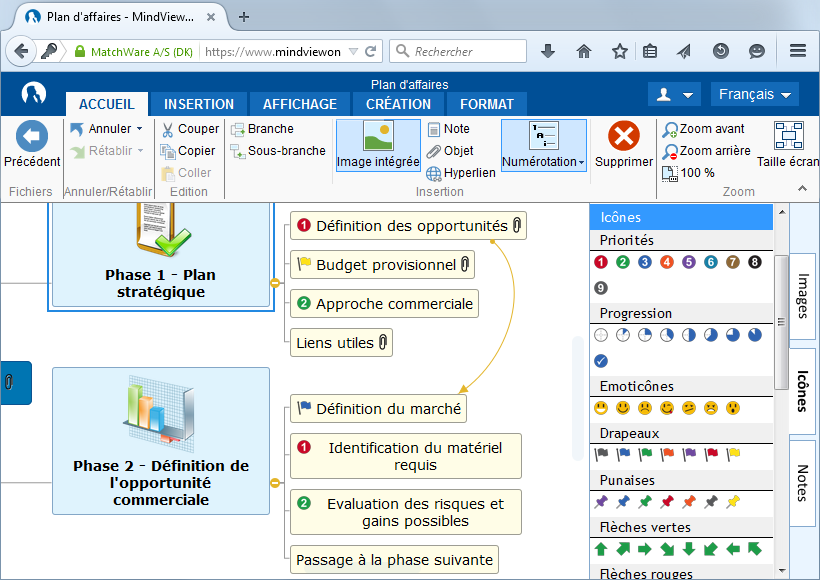This screenshot has width=820, height=580.
Task: Click the icon panel scroll down arrow
Action: [x=782, y=570]
